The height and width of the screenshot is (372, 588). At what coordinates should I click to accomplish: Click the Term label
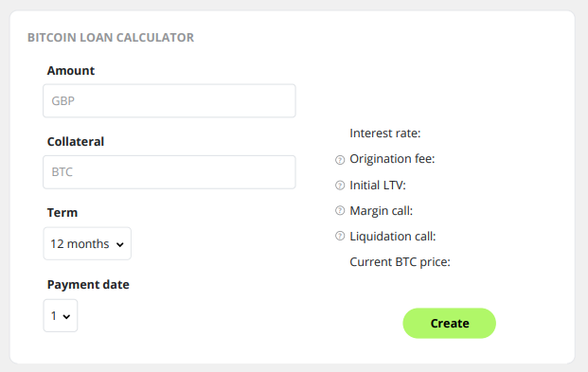(62, 213)
